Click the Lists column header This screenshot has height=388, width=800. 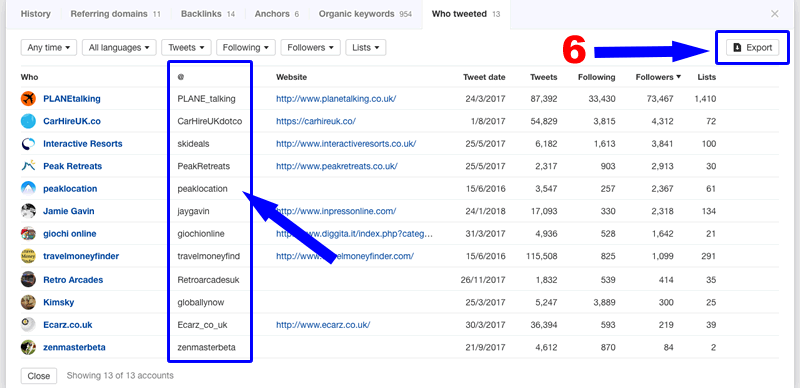707,77
